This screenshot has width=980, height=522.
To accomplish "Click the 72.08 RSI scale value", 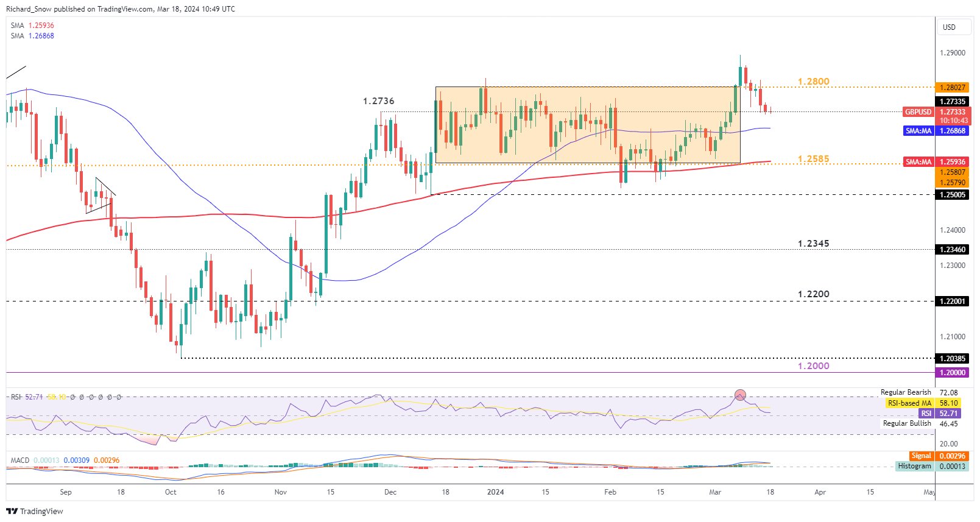I will pyautogui.click(x=949, y=393).
